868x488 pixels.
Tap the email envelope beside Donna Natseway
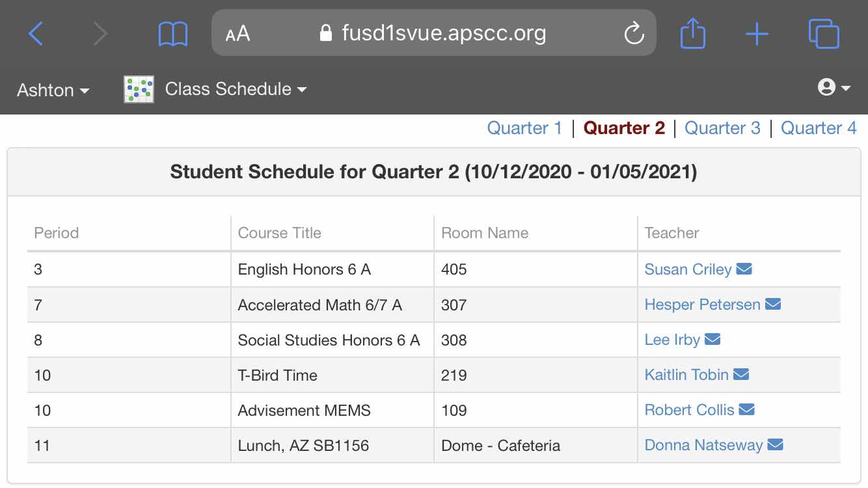[x=775, y=444]
